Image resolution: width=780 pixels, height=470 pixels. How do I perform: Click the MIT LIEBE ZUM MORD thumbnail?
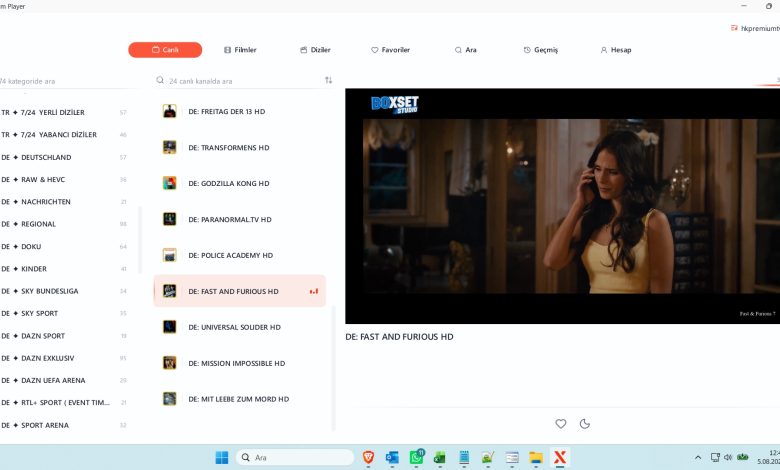(170, 399)
